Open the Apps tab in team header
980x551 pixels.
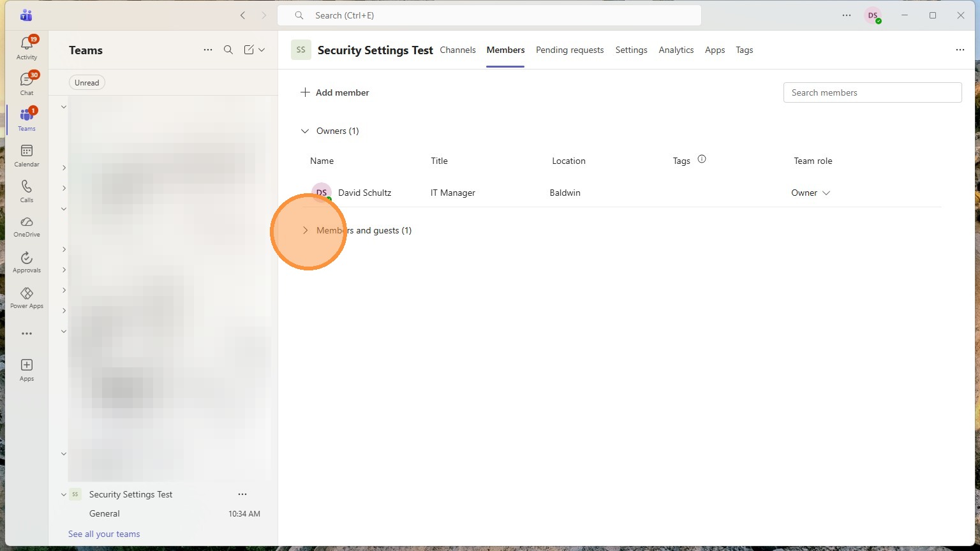tap(715, 50)
